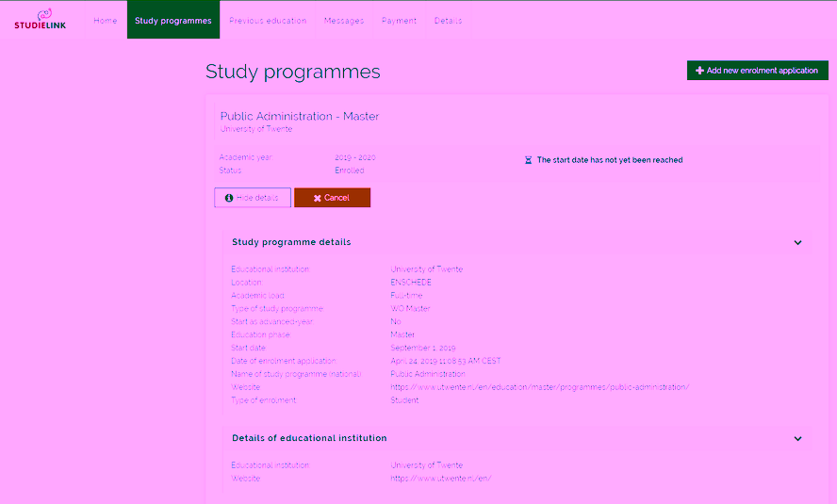
Task: Open the Details tab
Action: (448, 21)
